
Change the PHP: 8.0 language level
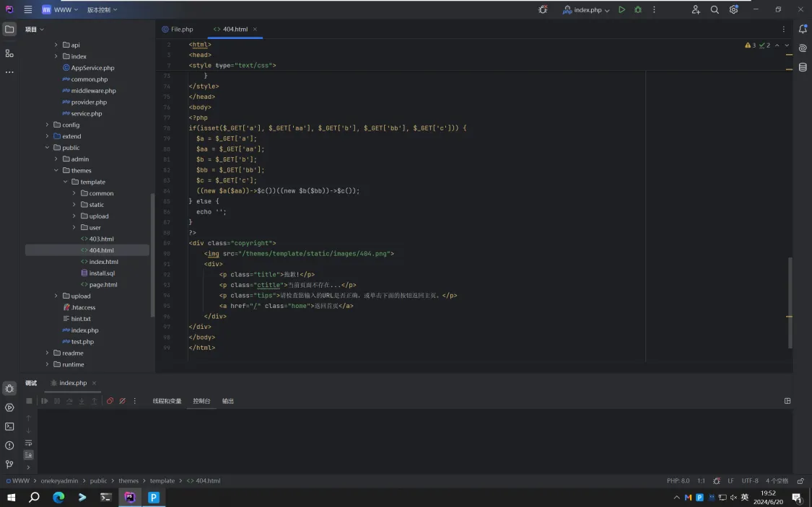pyautogui.click(x=678, y=480)
